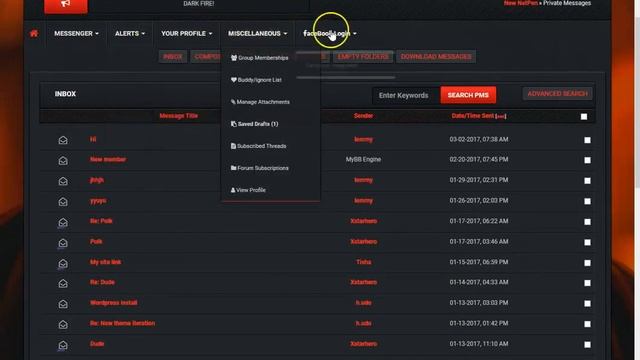Check the box on 01-13-2017 01:42 PM row
This screenshot has height=360, width=640.
click(587, 324)
